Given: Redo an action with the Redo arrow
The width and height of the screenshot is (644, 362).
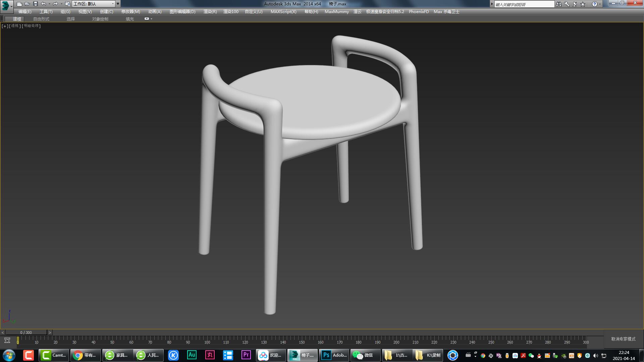Looking at the screenshot, I should (x=55, y=4).
